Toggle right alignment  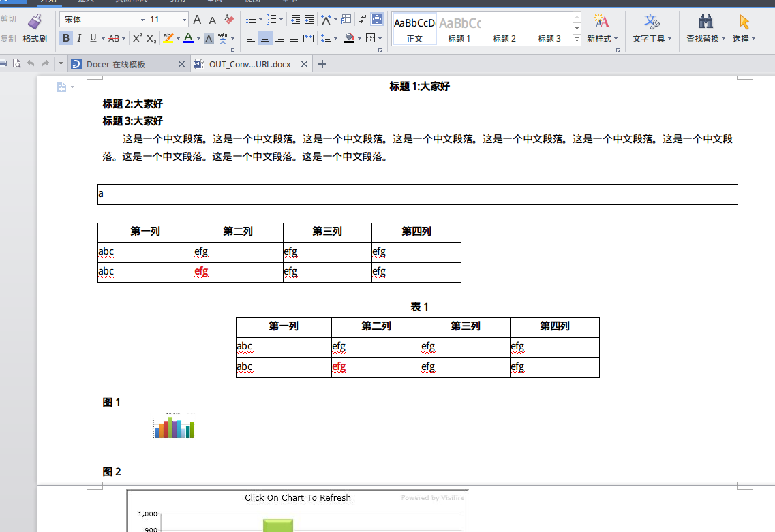[279, 38]
